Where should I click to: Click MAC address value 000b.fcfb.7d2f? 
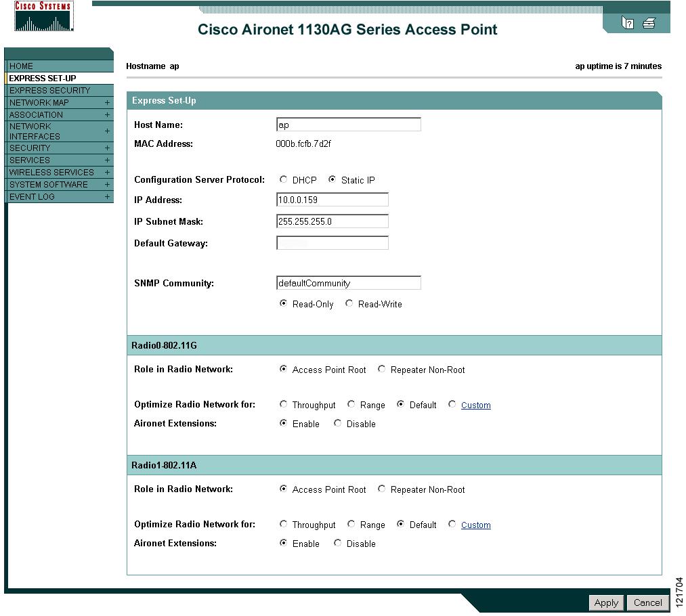click(303, 144)
